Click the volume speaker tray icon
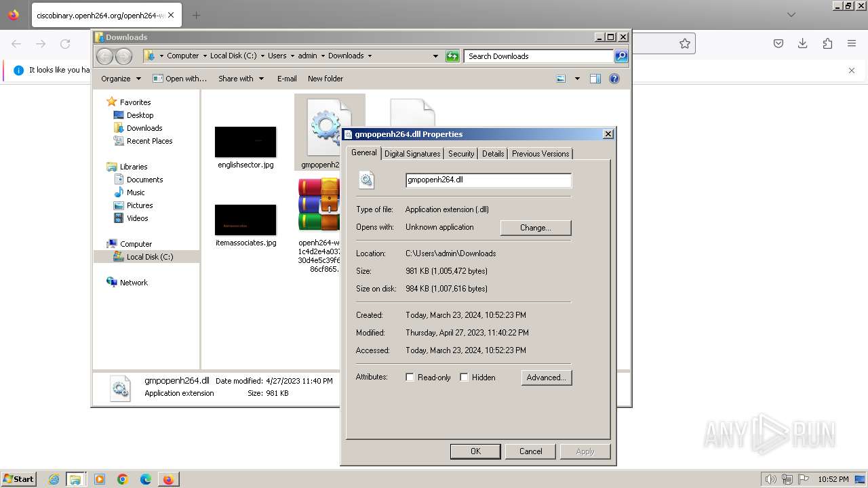Image resolution: width=868 pixels, height=488 pixels. (x=772, y=479)
